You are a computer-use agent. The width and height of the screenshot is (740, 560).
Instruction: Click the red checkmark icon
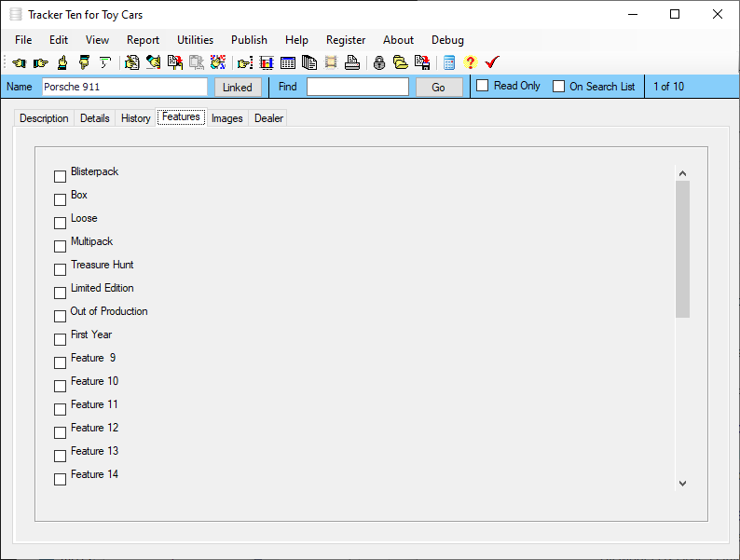492,62
